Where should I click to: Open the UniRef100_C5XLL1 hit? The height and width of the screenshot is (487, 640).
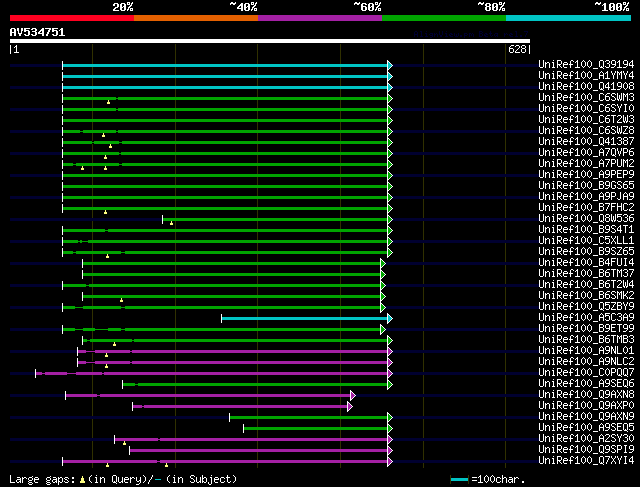coord(586,241)
